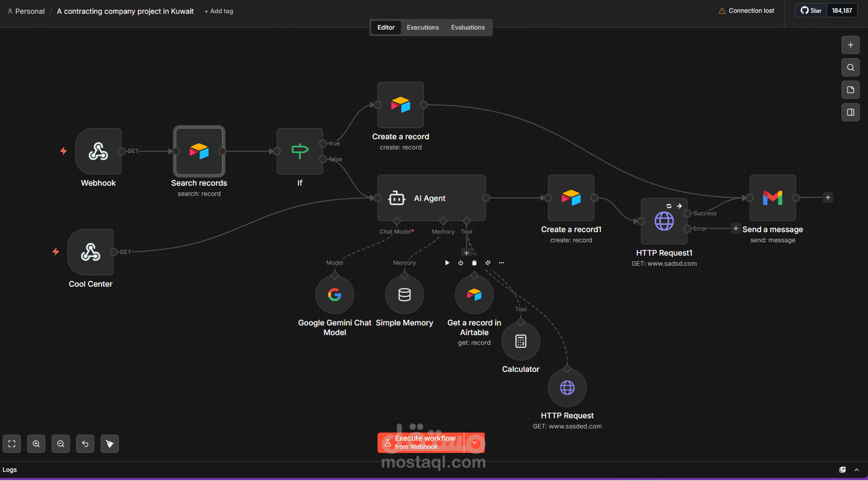Open the Create a record1 node
This screenshot has width=868, height=481.
(x=571, y=198)
